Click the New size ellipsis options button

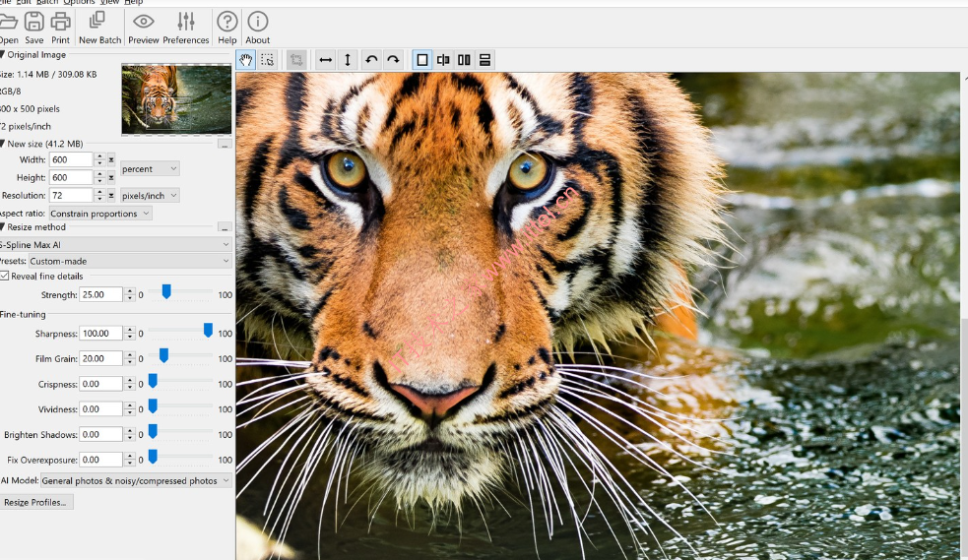225,145
